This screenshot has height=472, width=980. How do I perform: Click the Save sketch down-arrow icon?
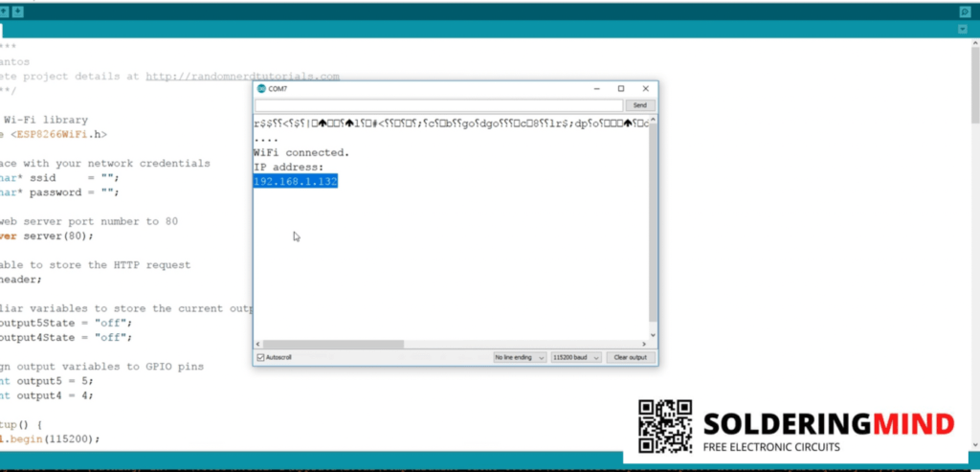pyautogui.click(x=17, y=11)
